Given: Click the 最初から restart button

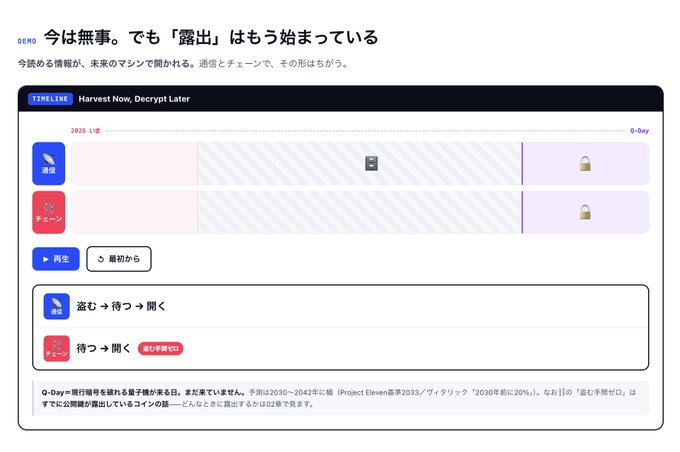Looking at the screenshot, I should coord(119,259).
